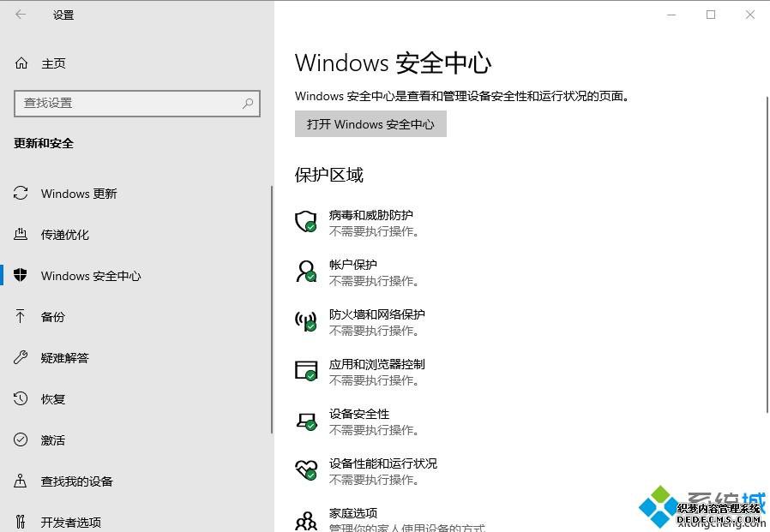Click the 帐户保护 person icon
The height and width of the screenshot is (532, 770).
pos(306,272)
